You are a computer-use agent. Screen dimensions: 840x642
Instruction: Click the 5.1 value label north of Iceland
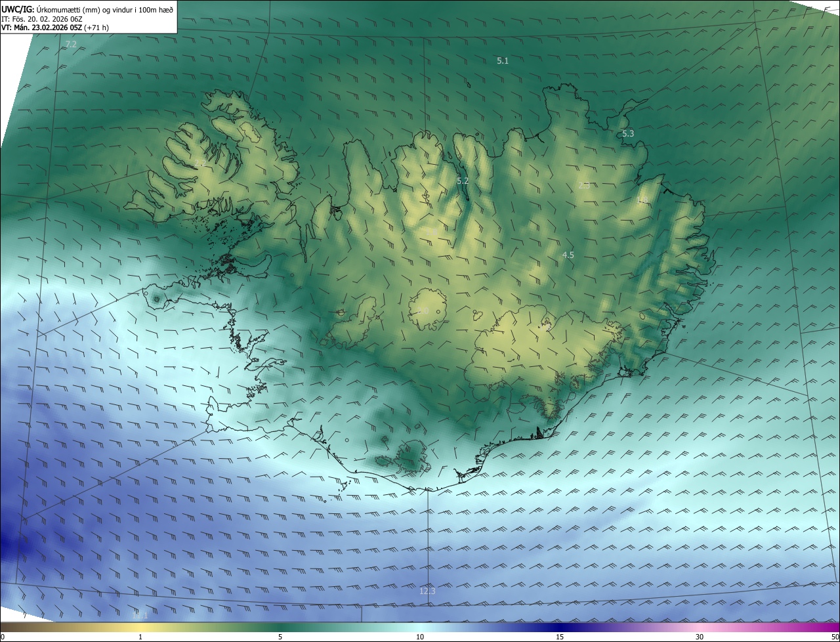point(503,60)
